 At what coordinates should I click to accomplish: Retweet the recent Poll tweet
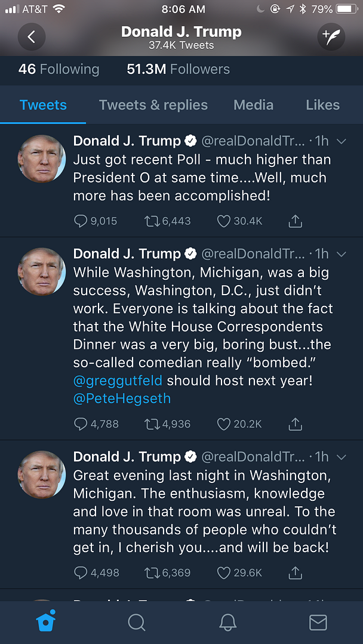pyautogui.click(x=153, y=221)
